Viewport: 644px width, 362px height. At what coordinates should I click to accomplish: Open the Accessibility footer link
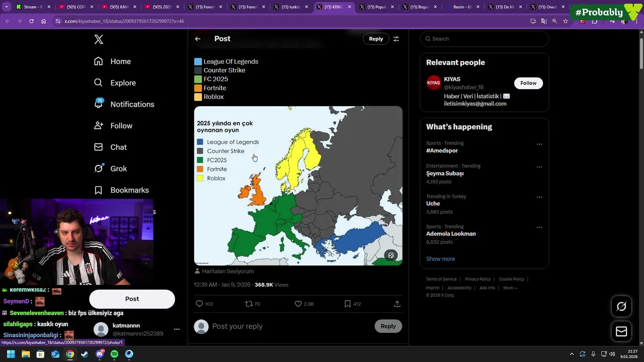point(459,288)
